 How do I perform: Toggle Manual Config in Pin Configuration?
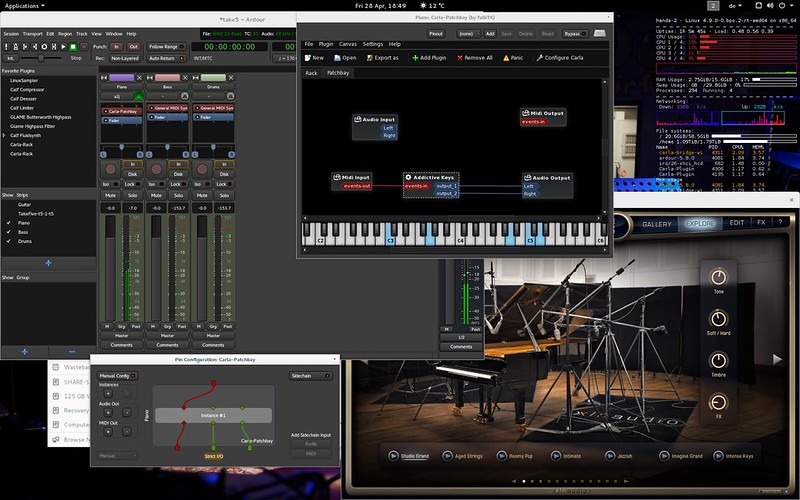click(x=118, y=376)
